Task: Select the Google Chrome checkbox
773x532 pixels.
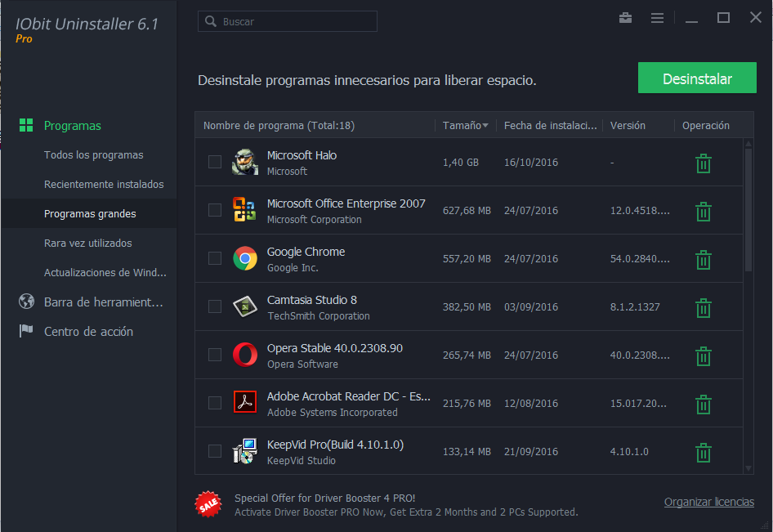Action: (x=214, y=258)
